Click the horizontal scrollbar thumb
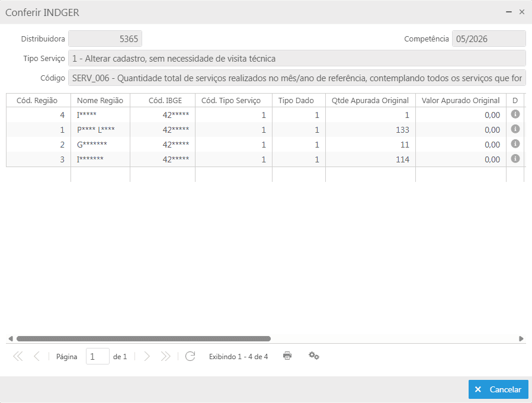 (x=143, y=338)
